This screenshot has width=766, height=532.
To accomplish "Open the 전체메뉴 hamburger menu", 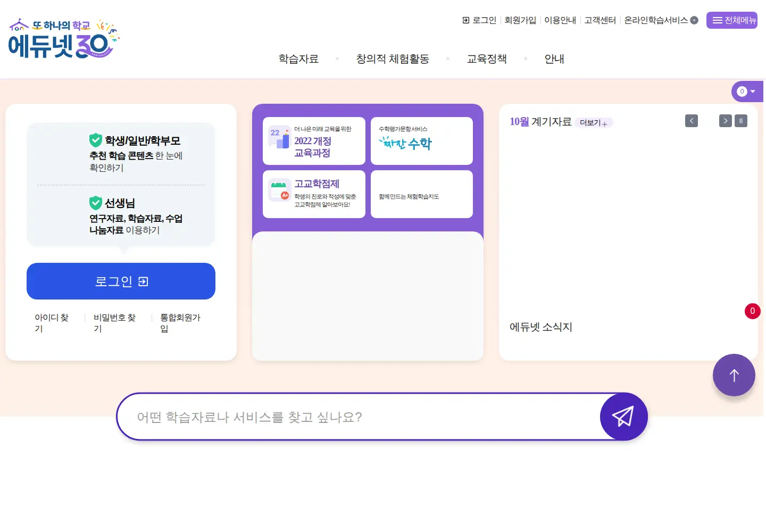I will 732,20.
